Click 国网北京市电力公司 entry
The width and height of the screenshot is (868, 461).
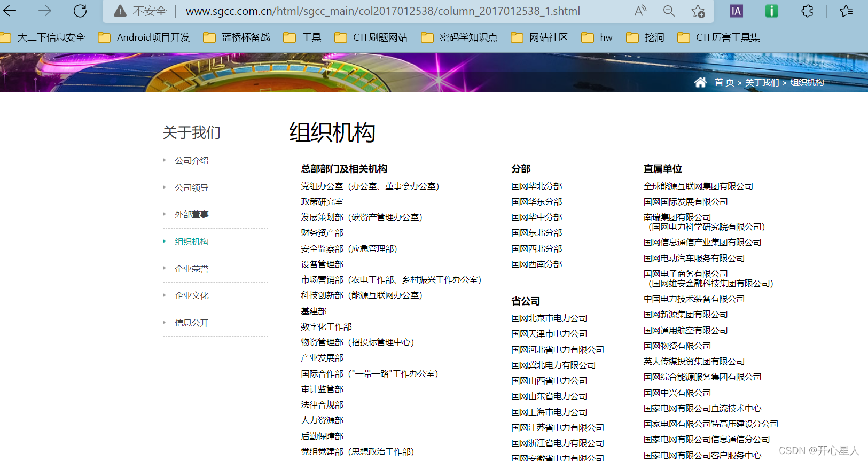click(549, 318)
